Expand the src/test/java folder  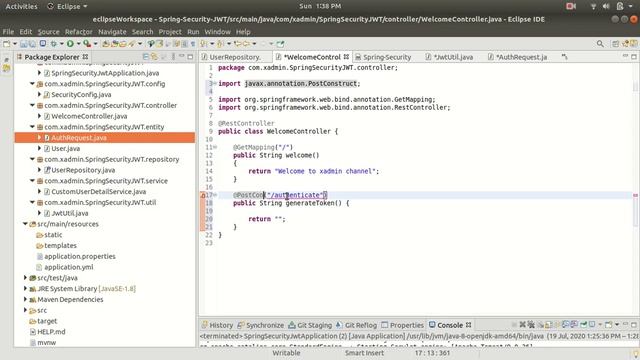(x=25, y=278)
